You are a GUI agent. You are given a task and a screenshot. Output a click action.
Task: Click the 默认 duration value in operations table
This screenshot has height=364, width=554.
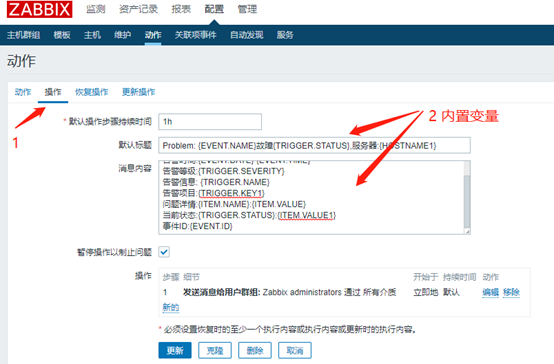click(x=451, y=292)
